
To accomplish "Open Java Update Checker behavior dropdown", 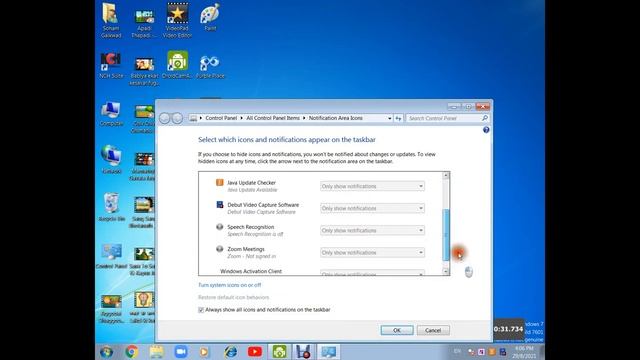I will pyautogui.click(x=372, y=186).
